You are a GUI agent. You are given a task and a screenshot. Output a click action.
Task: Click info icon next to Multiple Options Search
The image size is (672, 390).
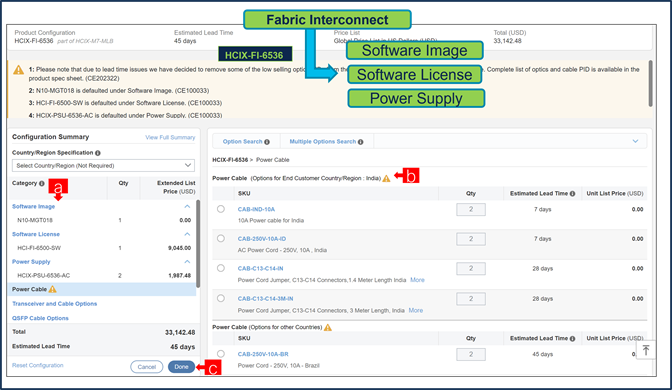click(x=360, y=142)
